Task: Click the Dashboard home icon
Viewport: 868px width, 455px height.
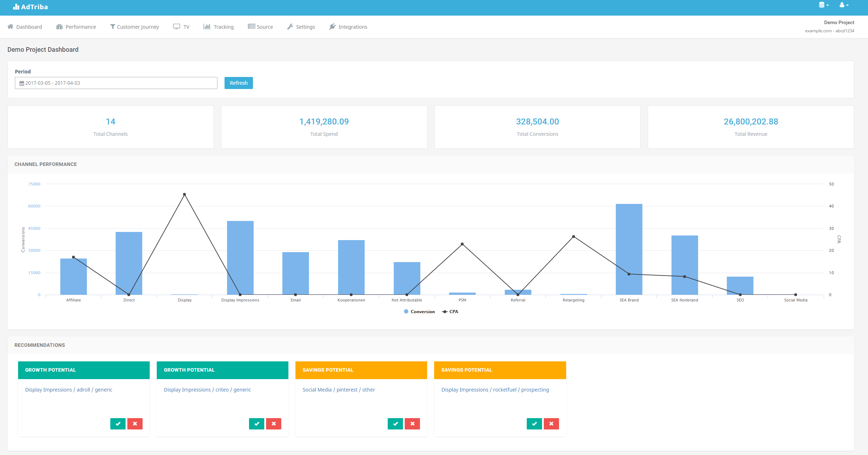Action: (x=10, y=27)
